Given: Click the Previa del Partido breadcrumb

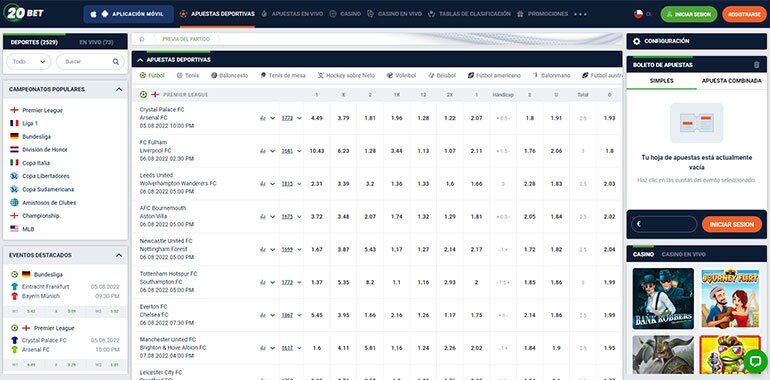Looking at the screenshot, I should 186,39.
